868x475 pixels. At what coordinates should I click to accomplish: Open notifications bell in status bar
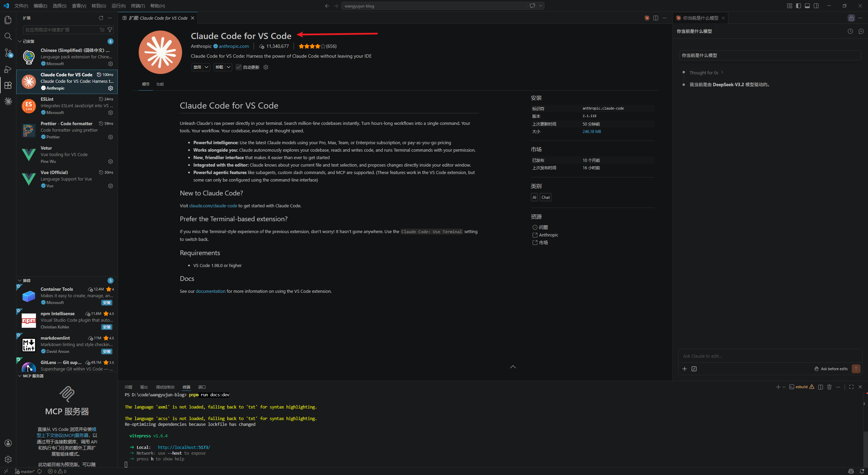point(862,471)
